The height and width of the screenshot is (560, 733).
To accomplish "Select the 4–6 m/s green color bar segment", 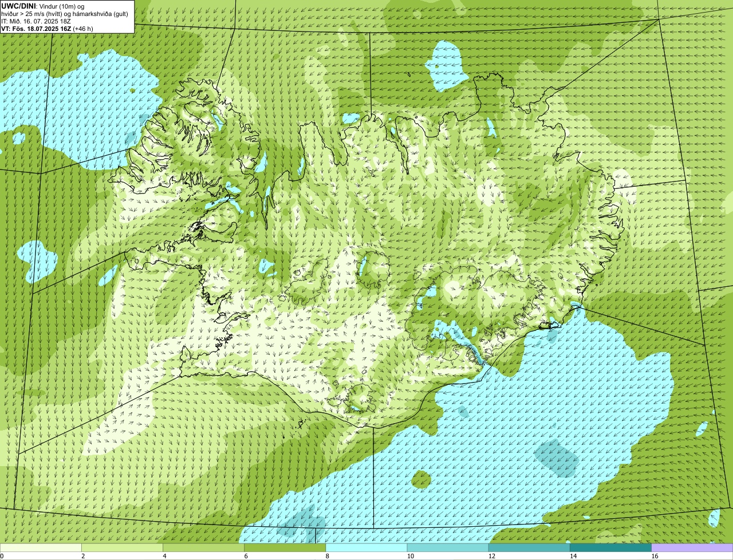I will pyautogui.click(x=203, y=547).
